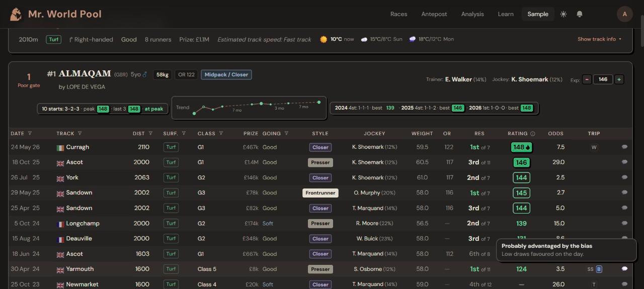Image resolution: width=644 pixels, height=289 pixels.
Task: Open the CLASS column filter
Action: (221, 134)
